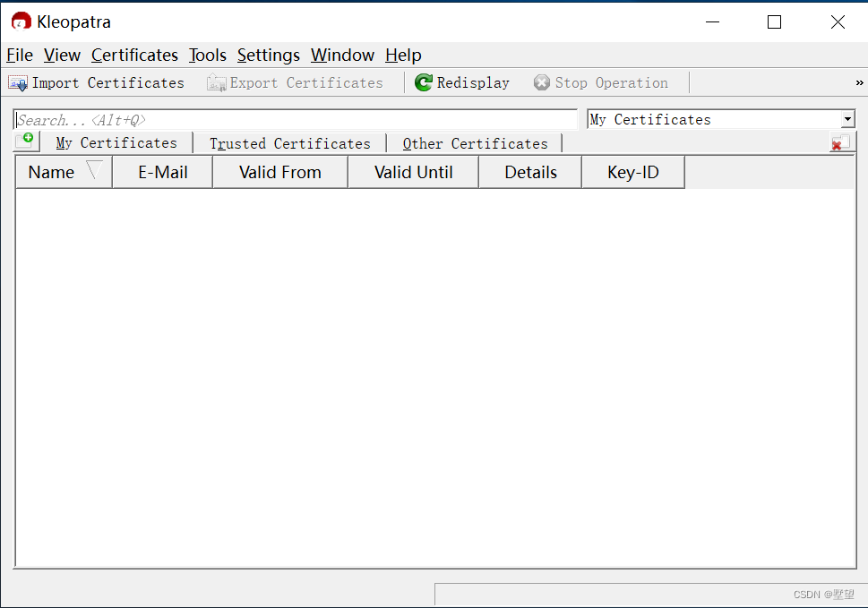The image size is (868, 608).
Task: Sort by the Name column header
Action: click(64, 172)
